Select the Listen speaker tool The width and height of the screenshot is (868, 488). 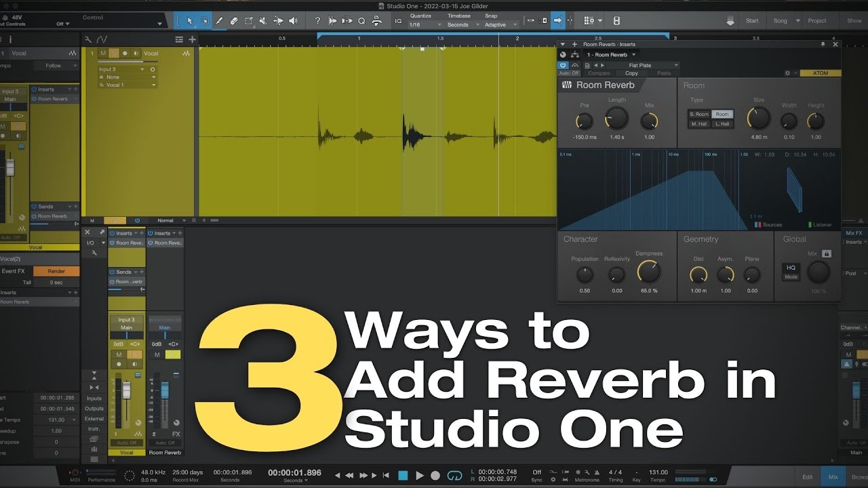click(293, 21)
